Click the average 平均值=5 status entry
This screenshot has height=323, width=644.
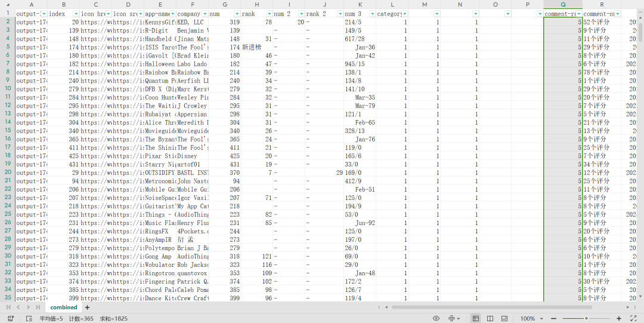[x=51, y=318]
